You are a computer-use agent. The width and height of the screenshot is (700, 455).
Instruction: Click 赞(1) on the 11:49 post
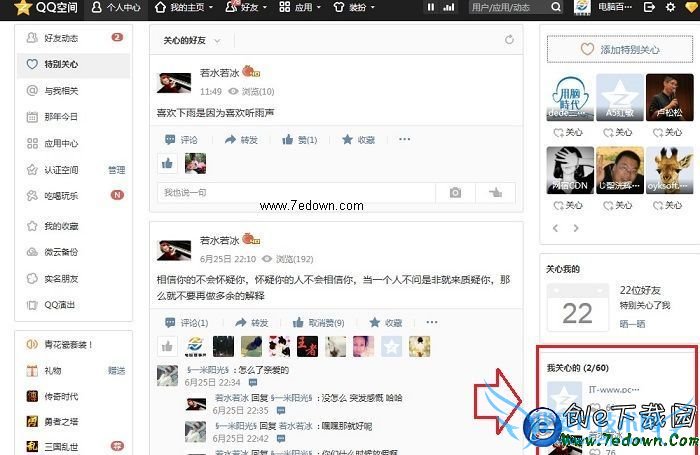tap(300, 140)
